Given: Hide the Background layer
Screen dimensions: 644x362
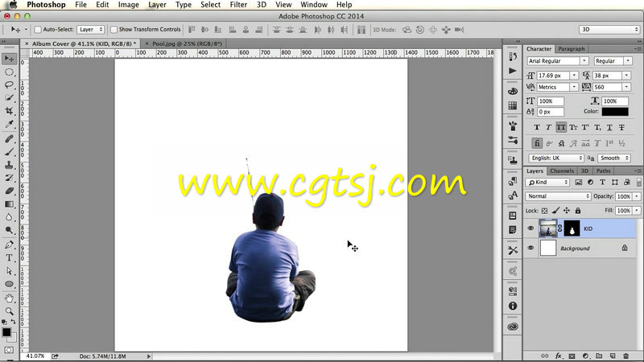Looking at the screenshot, I should [x=530, y=248].
